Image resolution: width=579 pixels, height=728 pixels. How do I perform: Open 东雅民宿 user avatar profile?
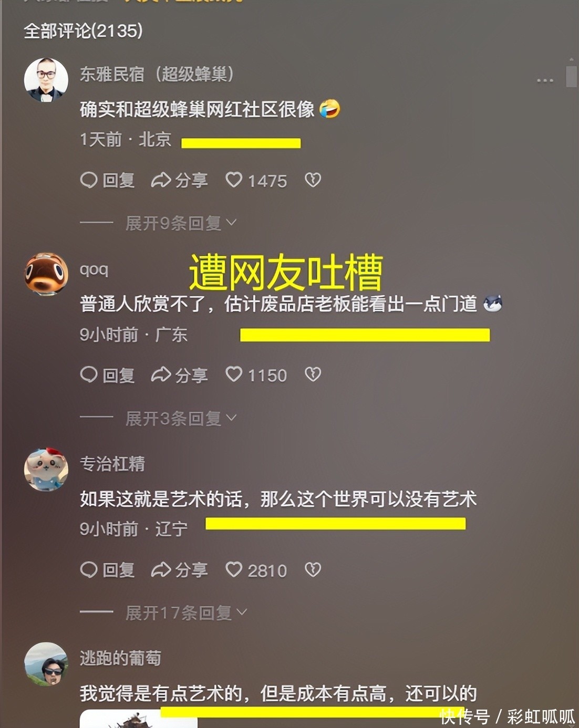click(x=46, y=80)
